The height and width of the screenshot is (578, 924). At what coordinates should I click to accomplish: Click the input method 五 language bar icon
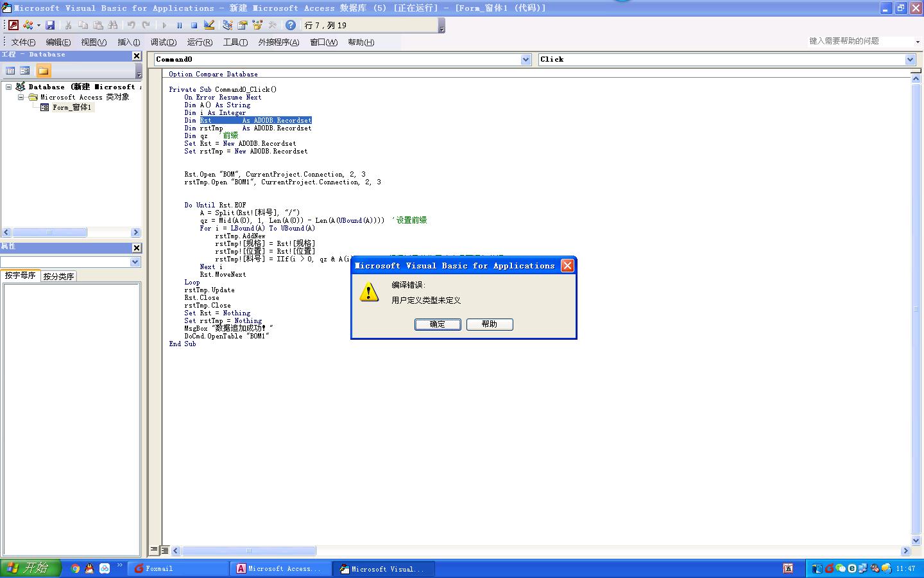pyautogui.click(x=788, y=568)
